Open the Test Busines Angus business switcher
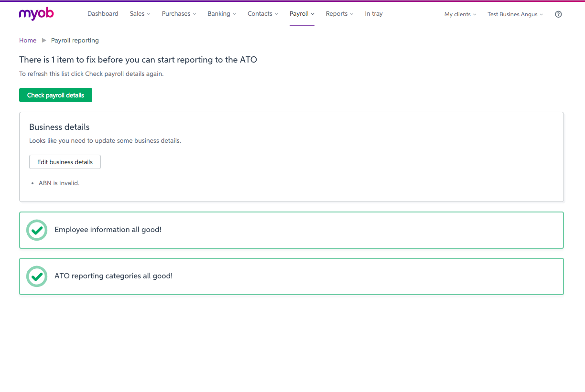This screenshot has width=585, height=392. [515, 14]
